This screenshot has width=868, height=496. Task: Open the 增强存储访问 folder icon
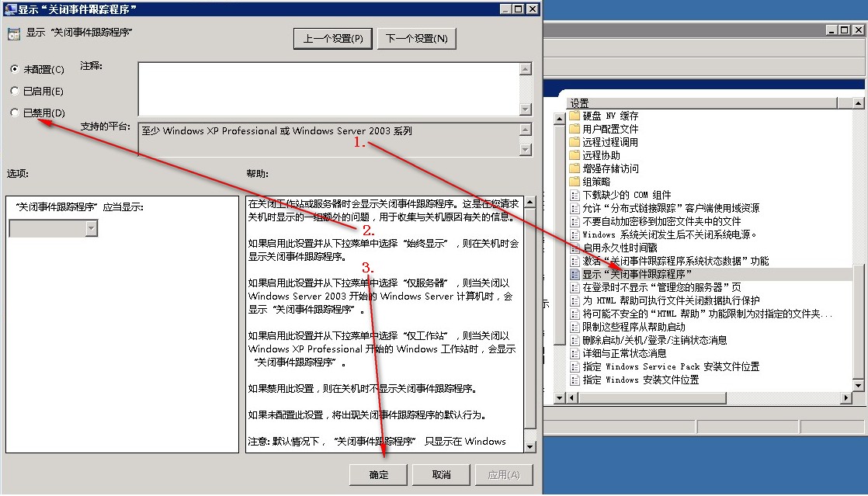tap(575, 168)
